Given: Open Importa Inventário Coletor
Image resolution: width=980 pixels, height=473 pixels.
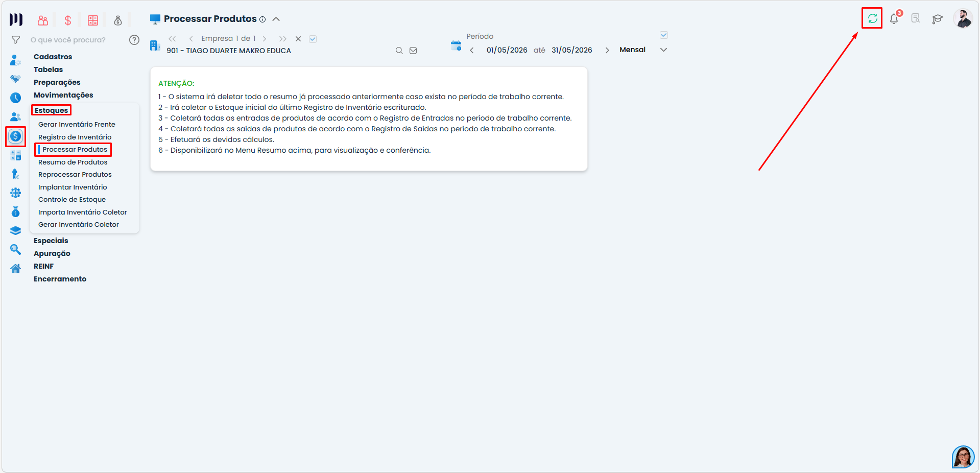Looking at the screenshot, I should pyautogui.click(x=82, y=212).
